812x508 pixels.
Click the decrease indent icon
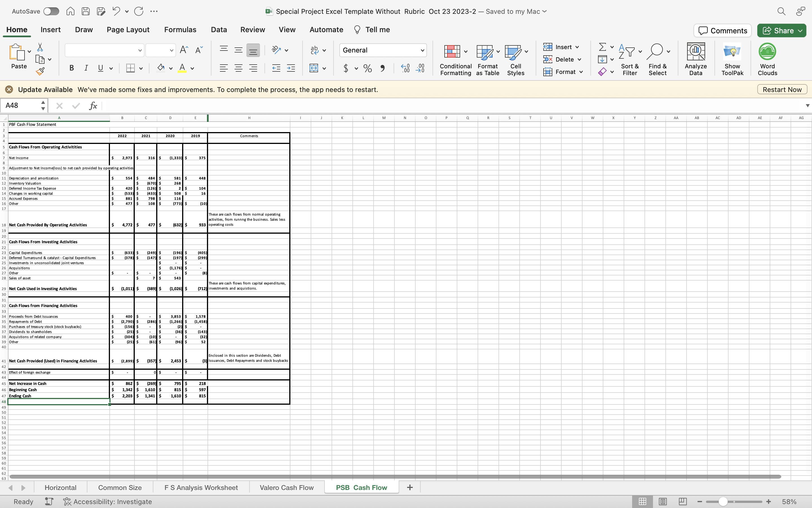point(276,68)
